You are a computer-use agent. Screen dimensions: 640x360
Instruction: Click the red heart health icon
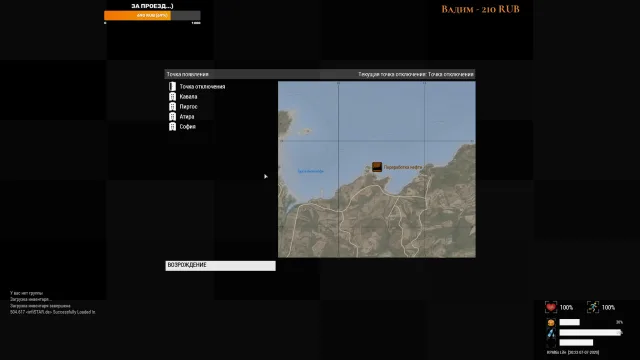tap(551, 307)
